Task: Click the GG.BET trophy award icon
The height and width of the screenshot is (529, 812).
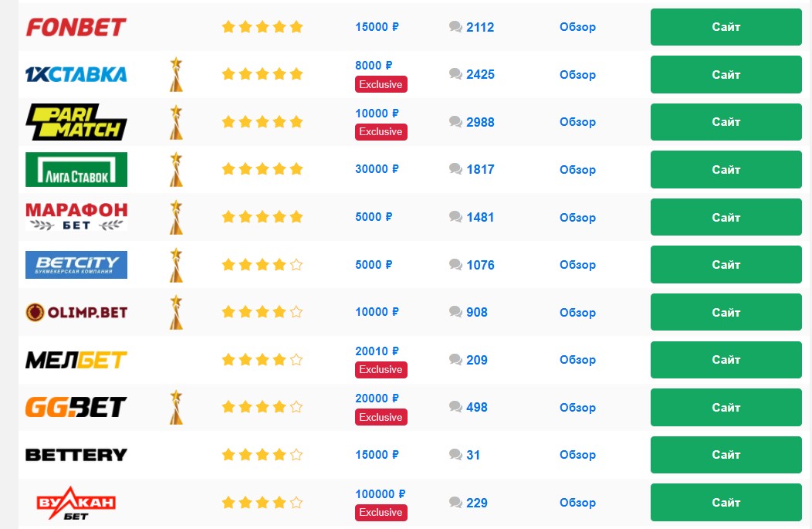Action: click(176, 407)
